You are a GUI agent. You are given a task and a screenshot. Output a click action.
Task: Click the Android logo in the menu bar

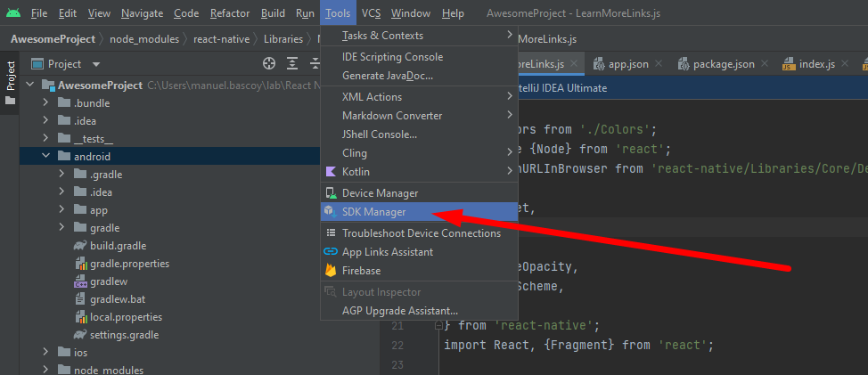tap(13, 13)
